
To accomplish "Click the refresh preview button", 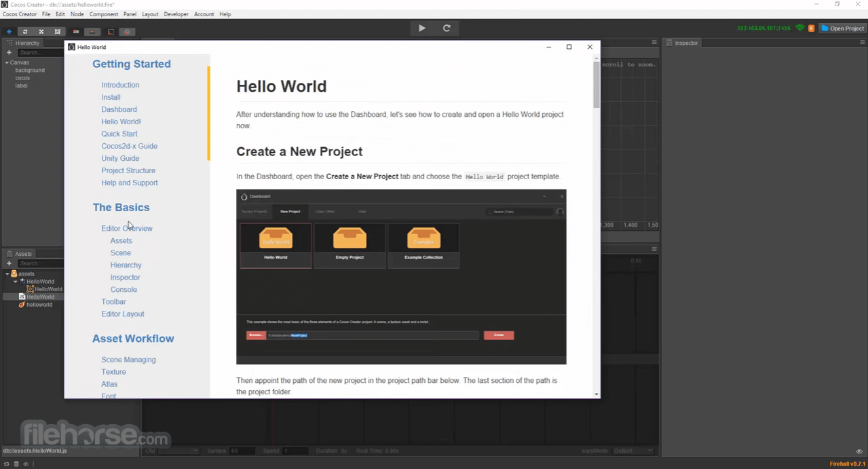I will pos(447,28).
